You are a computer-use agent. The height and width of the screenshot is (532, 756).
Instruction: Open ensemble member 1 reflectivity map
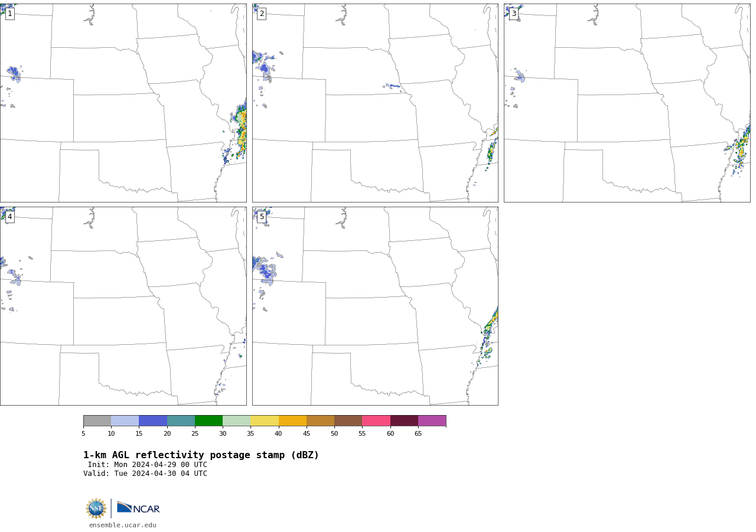point(123,103)
